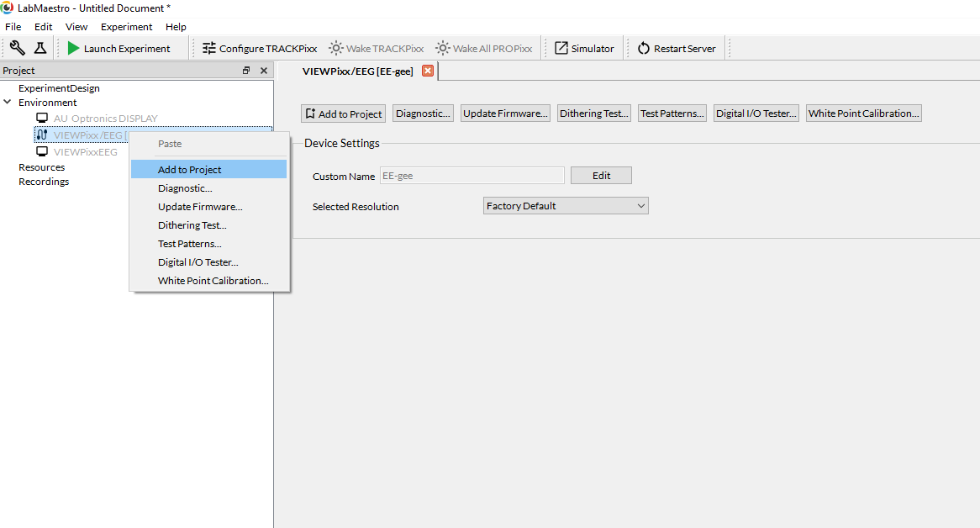Image resolution: width=980 pixels, height=528 pixels.
Task: Float the Project panel using undock icon
Action: pos(246,71)
